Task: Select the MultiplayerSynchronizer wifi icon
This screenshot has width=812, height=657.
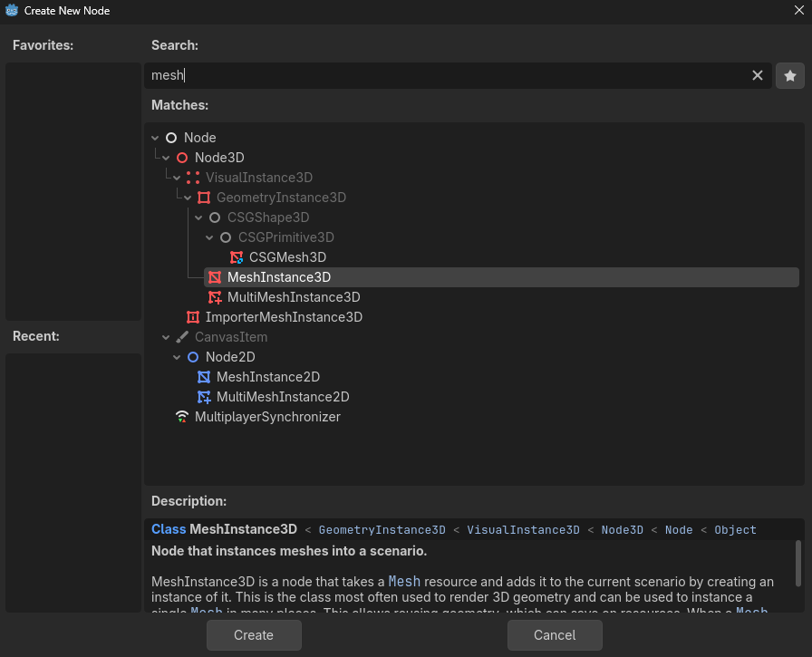Action: (181, 416)
